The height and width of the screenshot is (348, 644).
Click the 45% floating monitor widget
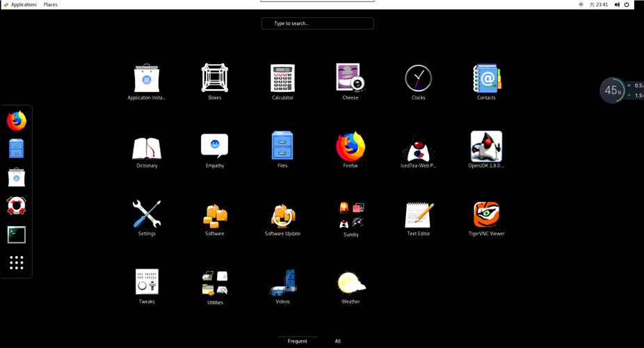613,90
